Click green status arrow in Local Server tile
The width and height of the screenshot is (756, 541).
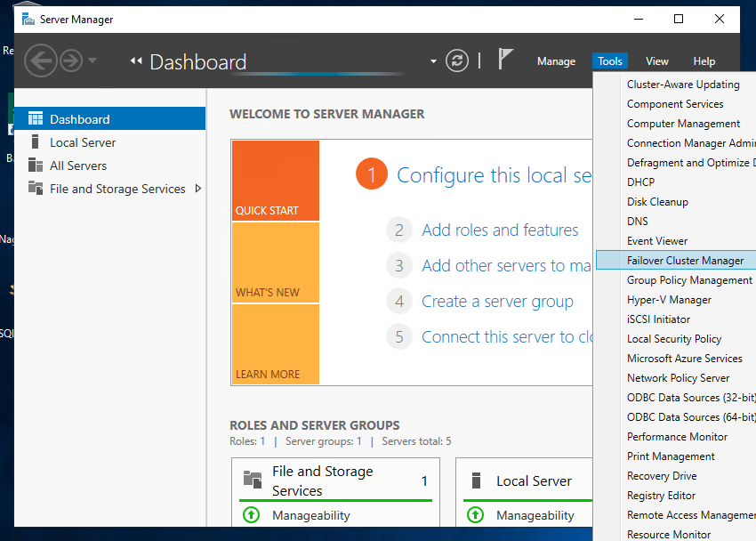click(x=476, y=515)
